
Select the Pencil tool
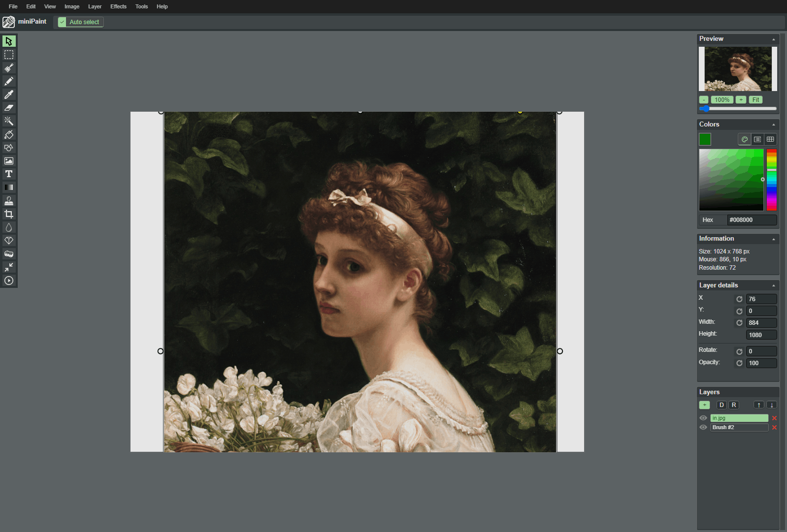pos(9,81)
